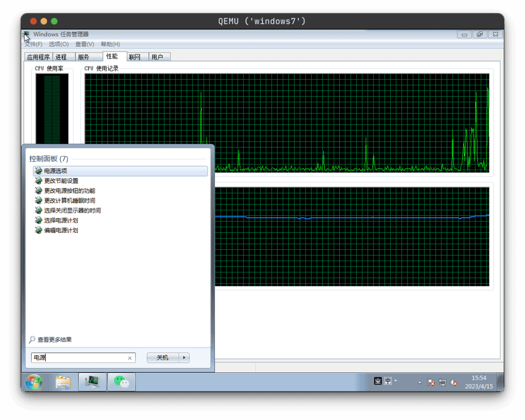Close the Task Manager window
The height and width of the screenshot is (420, 525).
[495, 34]
